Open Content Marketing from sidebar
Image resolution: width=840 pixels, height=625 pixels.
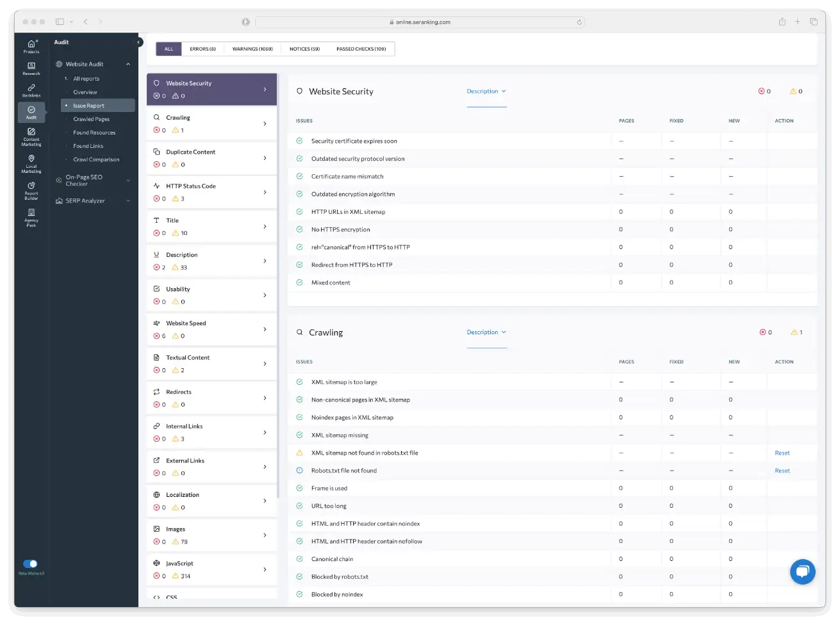31,136
